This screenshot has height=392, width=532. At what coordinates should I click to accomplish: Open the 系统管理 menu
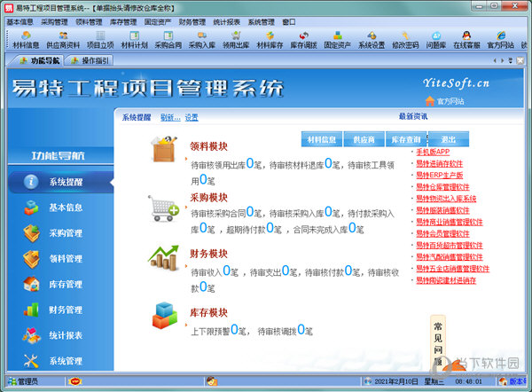coord(262,22)
